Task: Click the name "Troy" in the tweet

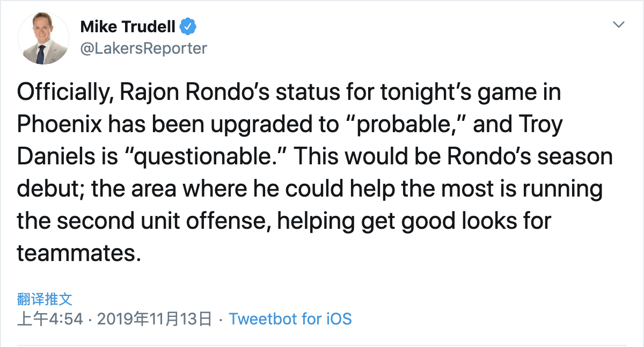Action: click(538, 126)
